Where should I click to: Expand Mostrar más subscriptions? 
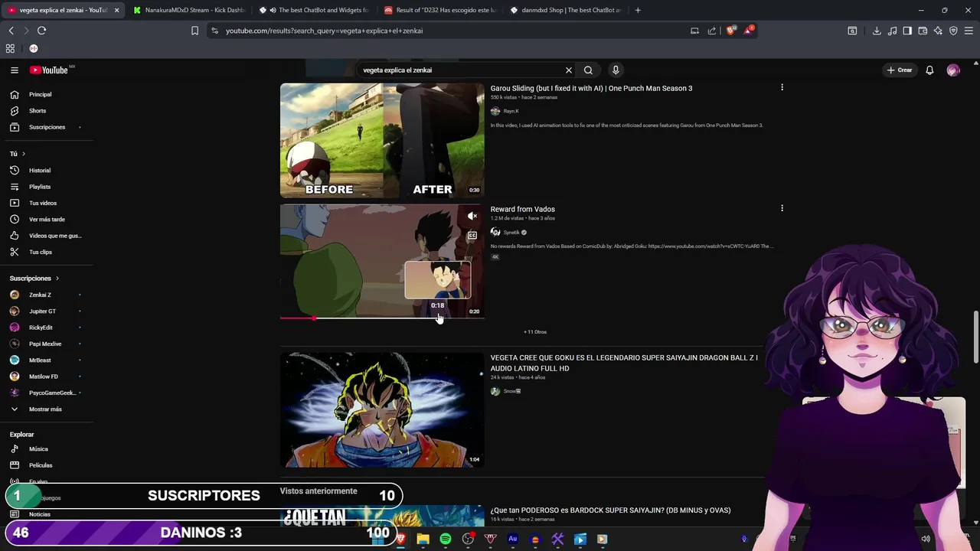pyautogui.click(x=46, y=409)
